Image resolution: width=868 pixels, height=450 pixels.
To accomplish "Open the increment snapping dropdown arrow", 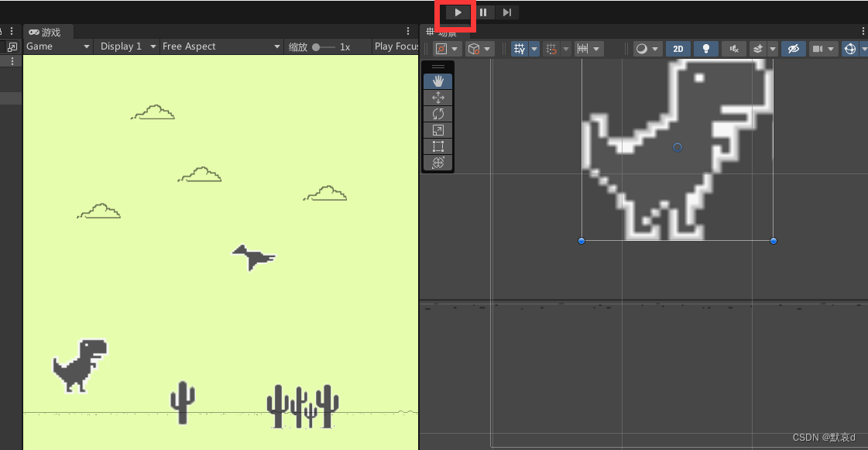I will pyautogui.click(x=596, y=49).
